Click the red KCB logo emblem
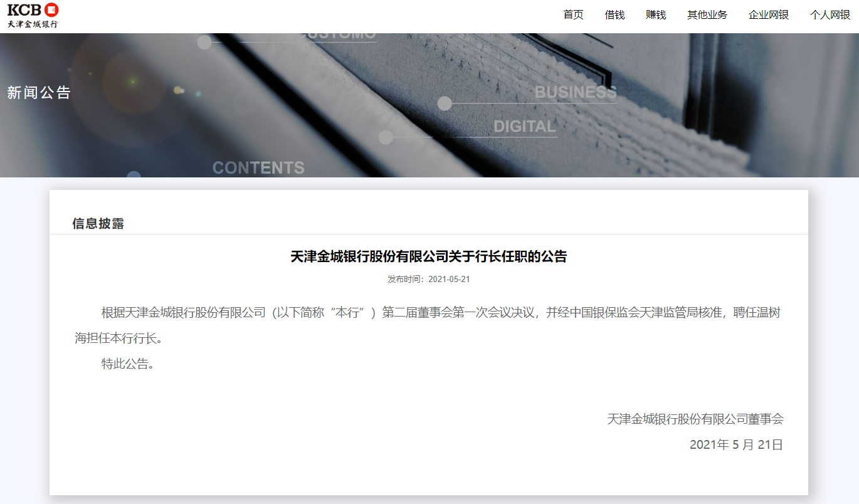Image resolution: width=859 pixels, height=504 pixels. pos(51,9)
